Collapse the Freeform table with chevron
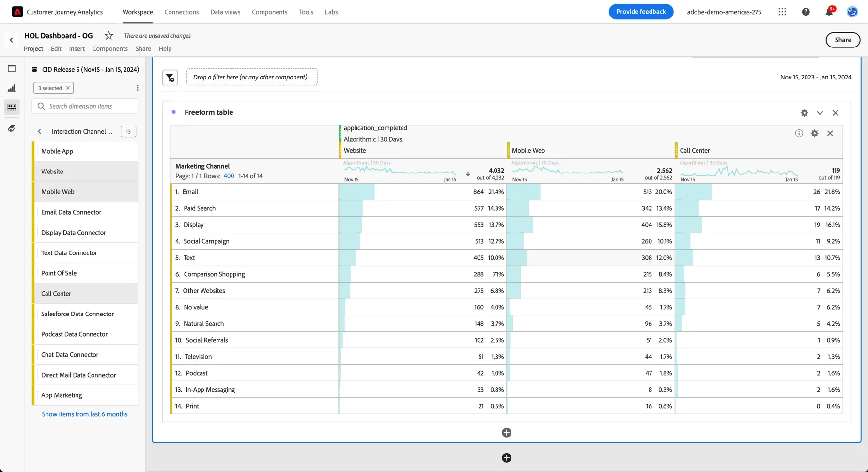The height and width of the screenshot is (472, 868). [x=820, y=113]
